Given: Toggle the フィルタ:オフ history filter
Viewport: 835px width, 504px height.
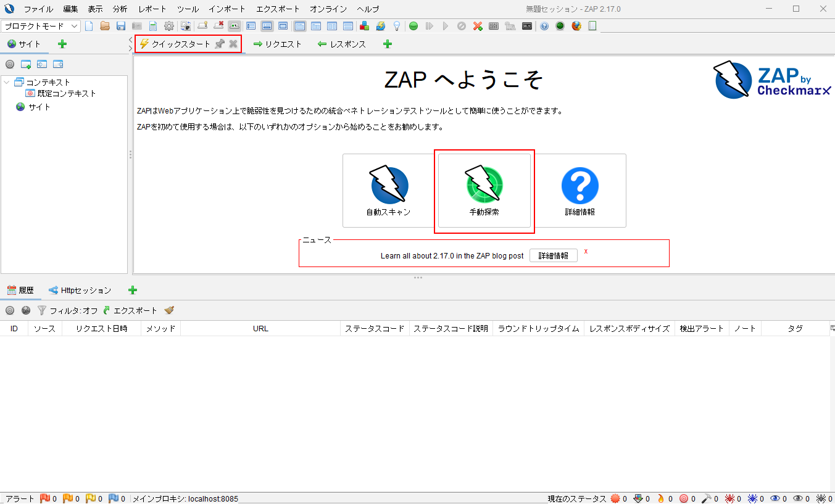Looking at the screenshot, I should pos(67,310).
